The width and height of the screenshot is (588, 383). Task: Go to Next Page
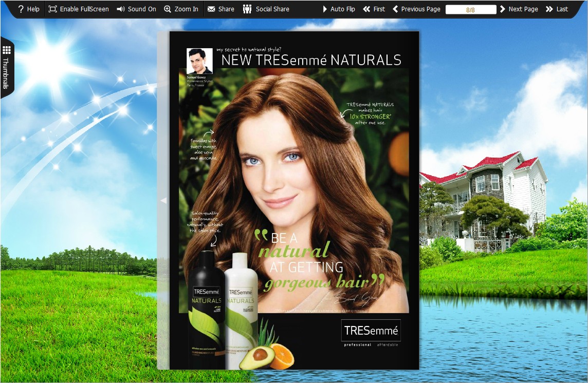[x=519, y=9]
